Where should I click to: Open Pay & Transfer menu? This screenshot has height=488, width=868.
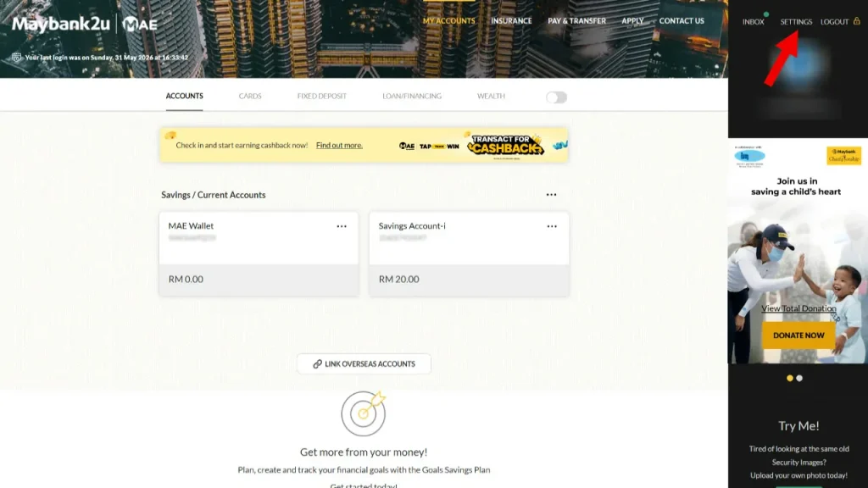(576, 21)
